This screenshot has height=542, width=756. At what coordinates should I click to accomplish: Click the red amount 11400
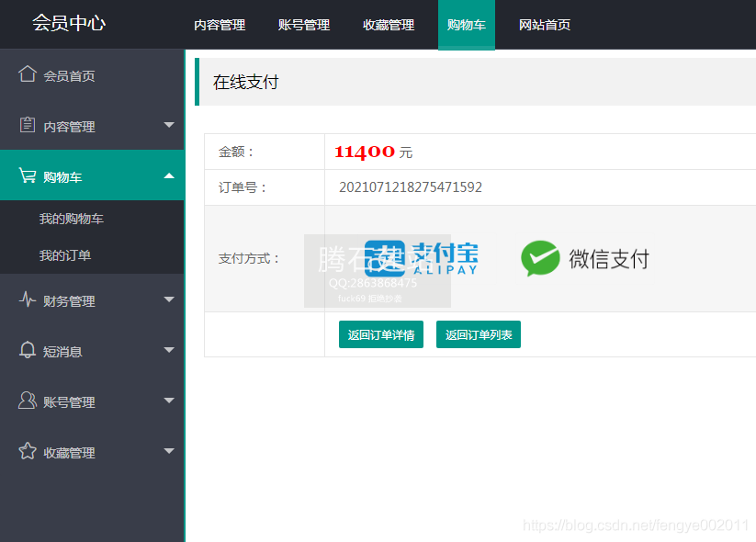365,152
